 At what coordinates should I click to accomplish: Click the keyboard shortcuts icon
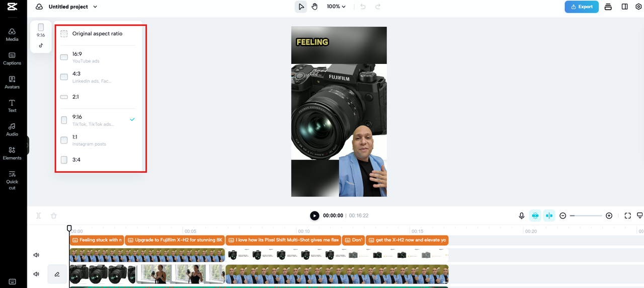pyautogui.click(x=12, y=281)
